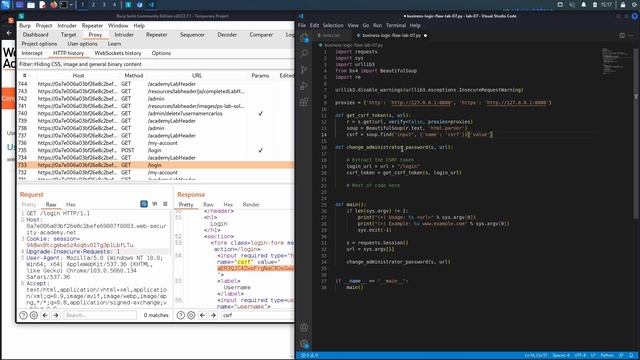The height and width of the screenshot is (360, 640).
Task: Switch to Decoder tab in Burp
Action: [227, 35]
